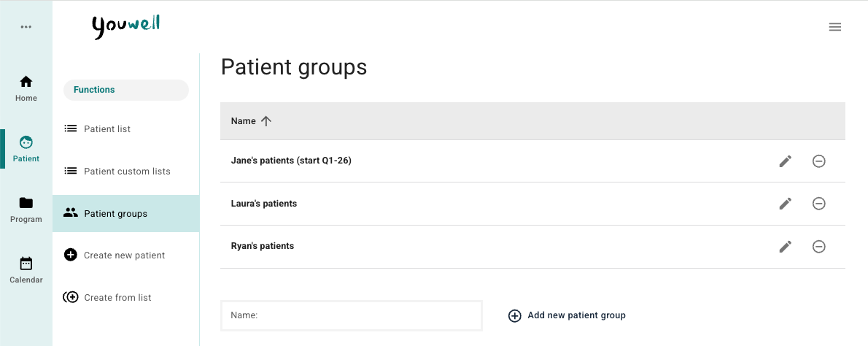Edit the Ryan's patients group name

click(785, 247)
